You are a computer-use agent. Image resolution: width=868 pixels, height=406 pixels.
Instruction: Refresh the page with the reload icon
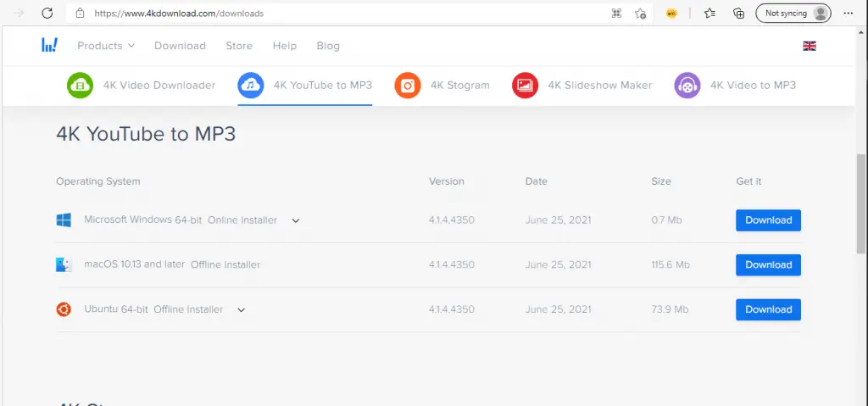47,14
